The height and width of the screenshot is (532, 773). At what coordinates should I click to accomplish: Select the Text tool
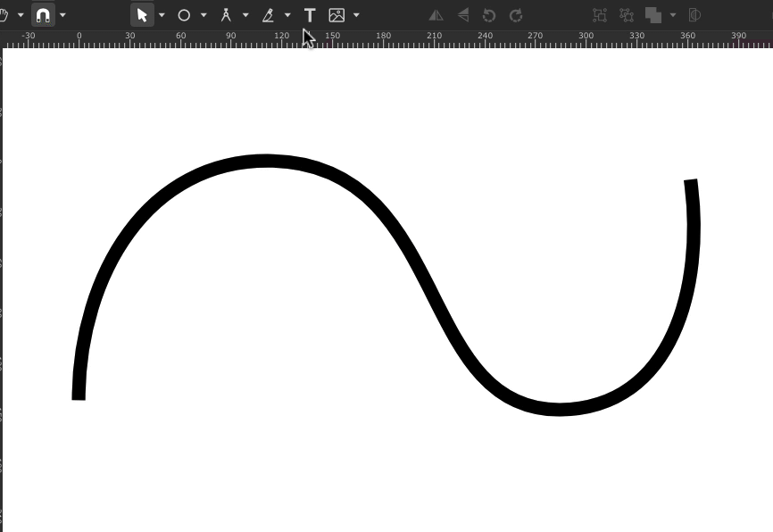[310, 15]
